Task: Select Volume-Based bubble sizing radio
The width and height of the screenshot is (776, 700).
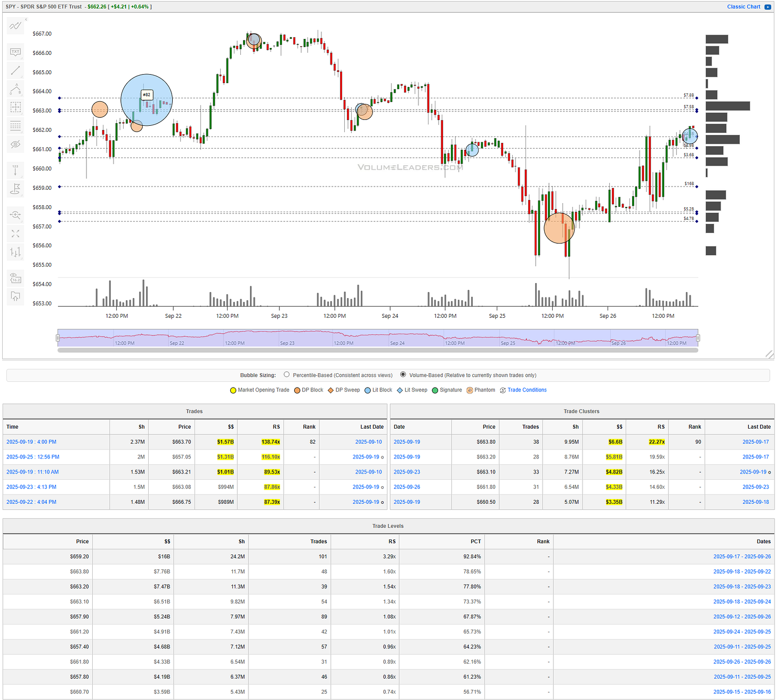Action: tap(403, 375)
